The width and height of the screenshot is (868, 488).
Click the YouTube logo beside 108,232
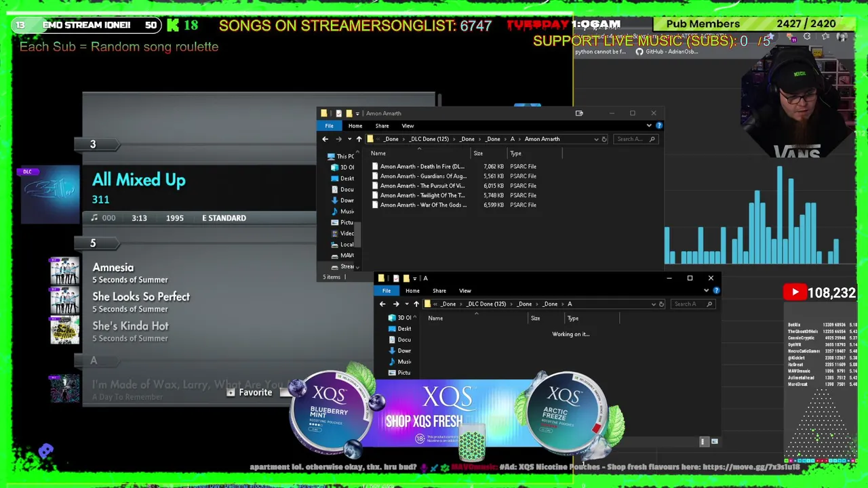coord(794,293)
